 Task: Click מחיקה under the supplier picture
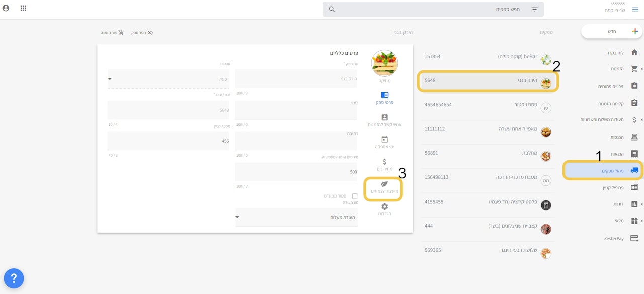coord(384,81)
